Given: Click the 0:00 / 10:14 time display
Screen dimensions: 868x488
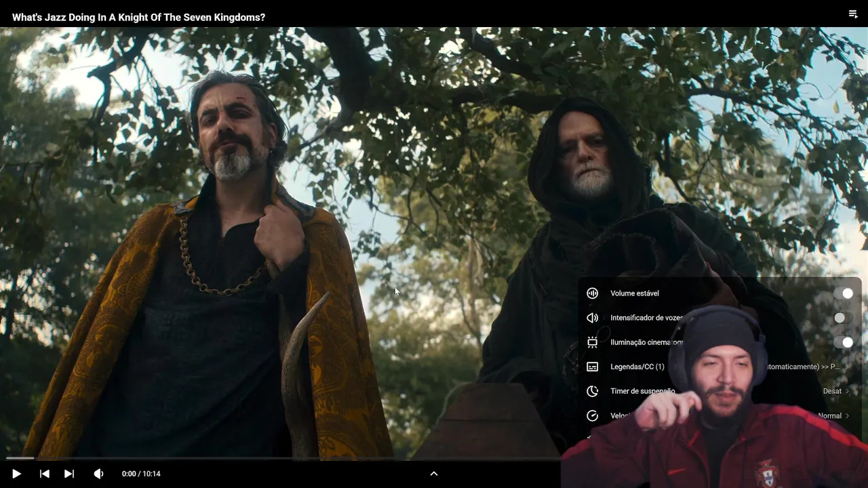Looking at the screenshot, I should coord(141,474).
